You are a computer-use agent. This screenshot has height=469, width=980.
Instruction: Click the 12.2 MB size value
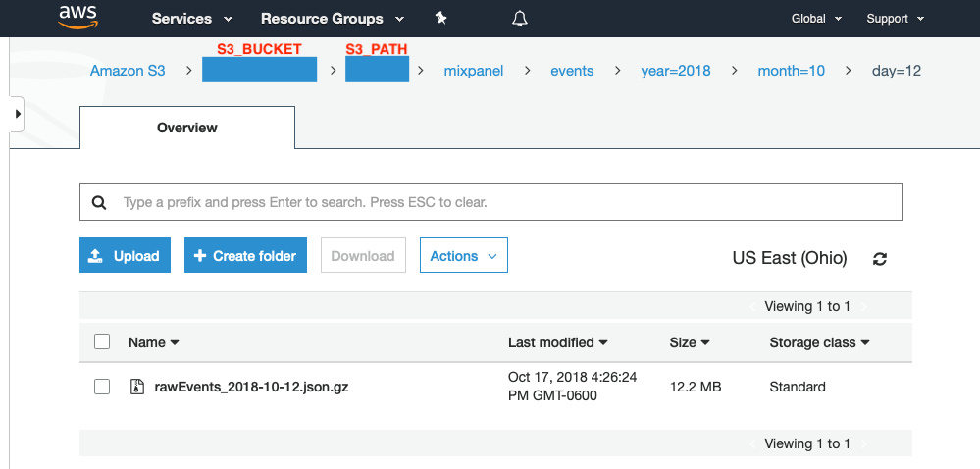coord(696,388)
